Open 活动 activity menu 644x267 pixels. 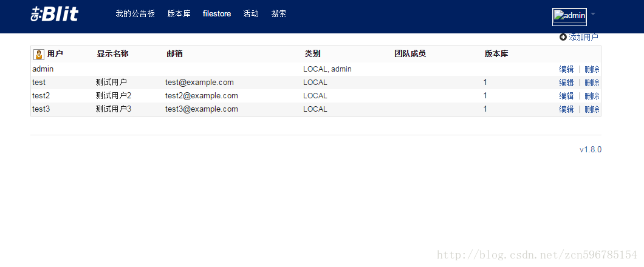point(251,13)
